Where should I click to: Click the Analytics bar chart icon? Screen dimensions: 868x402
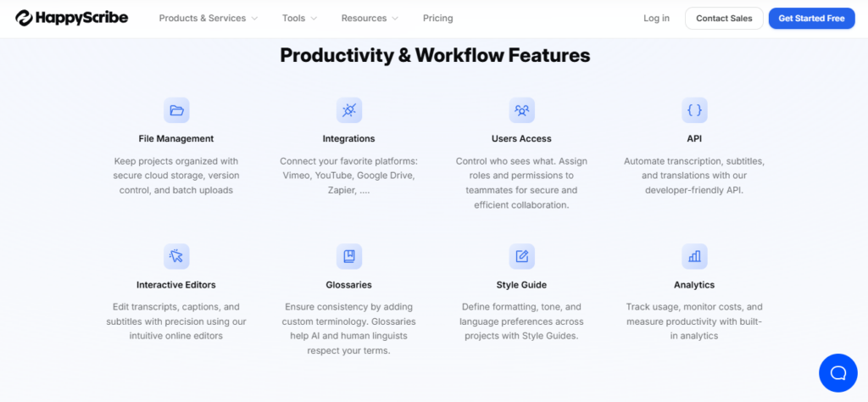click(x=694, y=256)
